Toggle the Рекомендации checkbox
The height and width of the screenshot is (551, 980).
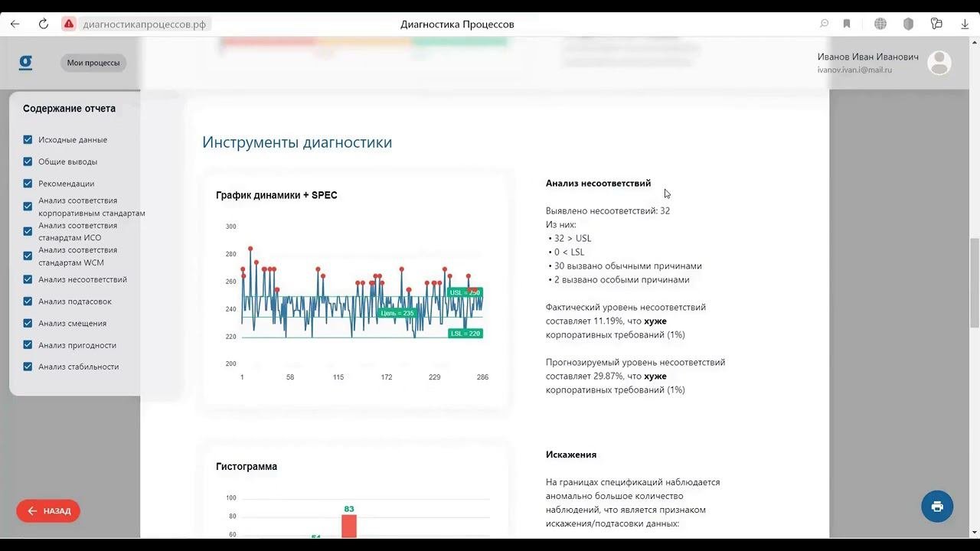click(x=28, y=184)
